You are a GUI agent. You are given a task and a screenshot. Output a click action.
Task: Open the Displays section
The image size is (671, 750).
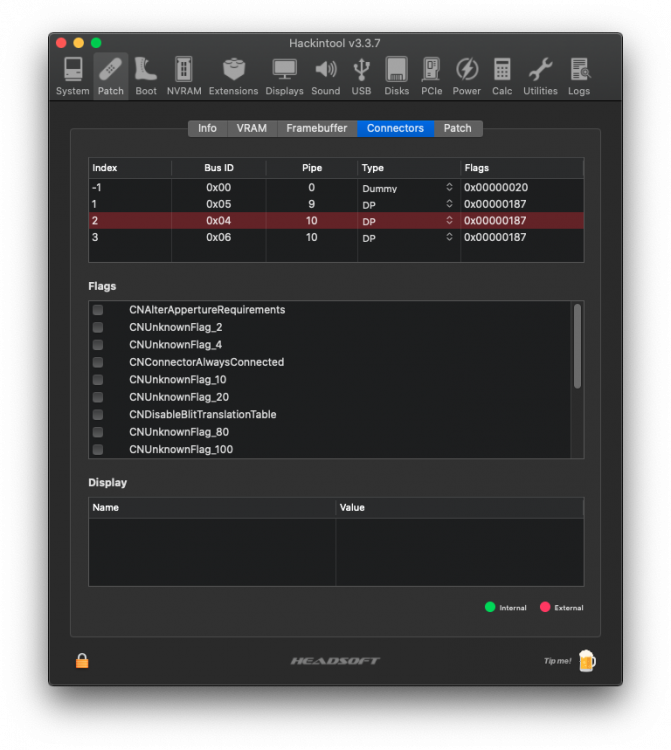[x=285, y=76]
